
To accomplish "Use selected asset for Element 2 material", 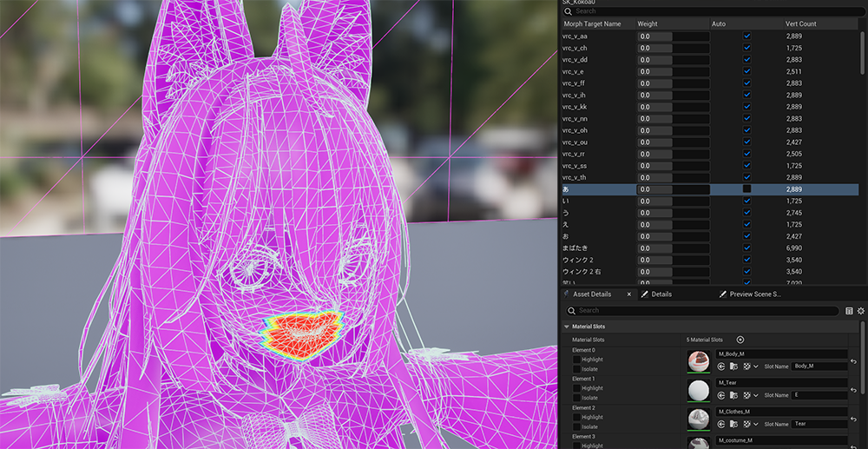I will (x=721, y=424).
